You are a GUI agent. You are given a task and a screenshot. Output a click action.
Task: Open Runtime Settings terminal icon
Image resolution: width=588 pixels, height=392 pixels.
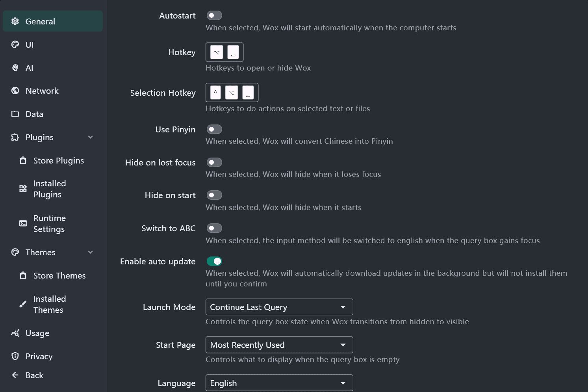[23, 223]
